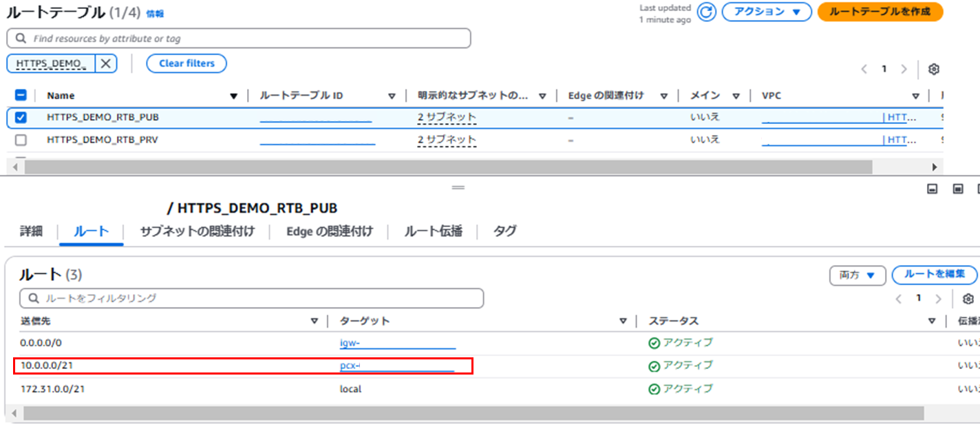Screen dimensions: 980x431
Task: Sort by the Name column
Action: pyautogui.click(x=233, y=96)
